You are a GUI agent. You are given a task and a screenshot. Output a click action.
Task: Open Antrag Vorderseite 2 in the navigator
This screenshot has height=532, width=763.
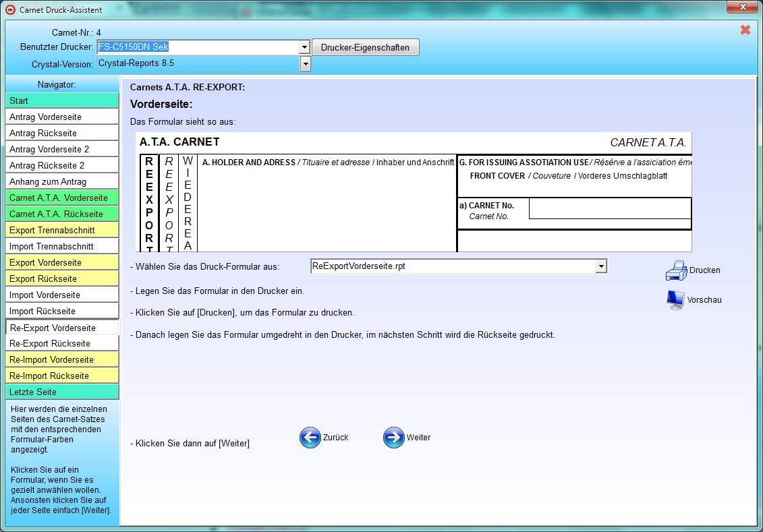pyautogui.click(x=62, y=149)
